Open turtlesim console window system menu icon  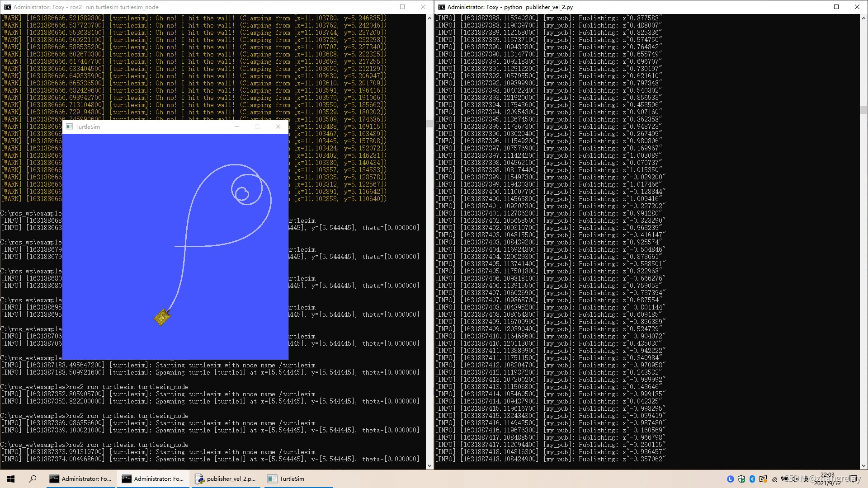pos(7,7)
